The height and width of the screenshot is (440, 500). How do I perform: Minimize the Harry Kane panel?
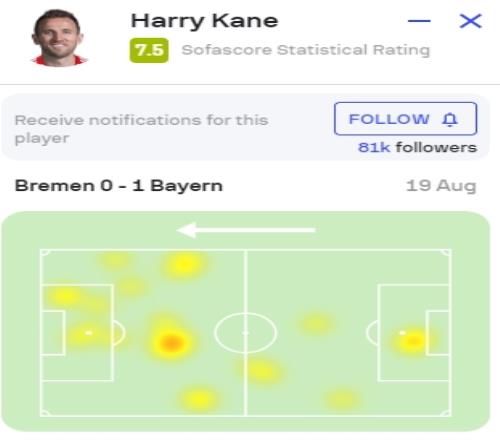[419, 21]
